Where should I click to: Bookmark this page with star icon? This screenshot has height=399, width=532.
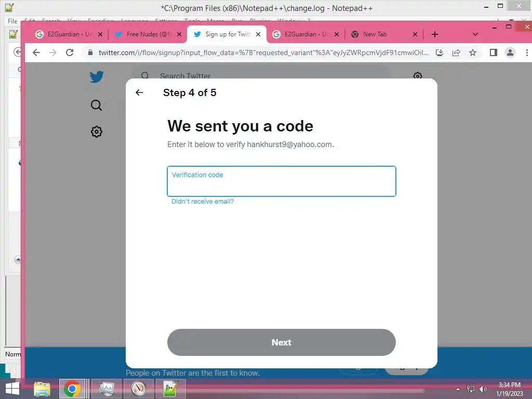[473, 52]
